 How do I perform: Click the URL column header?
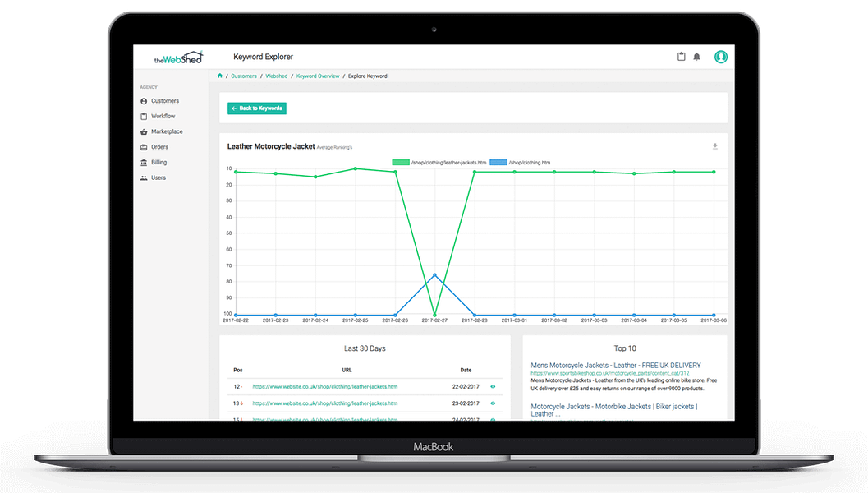point(347,370)
